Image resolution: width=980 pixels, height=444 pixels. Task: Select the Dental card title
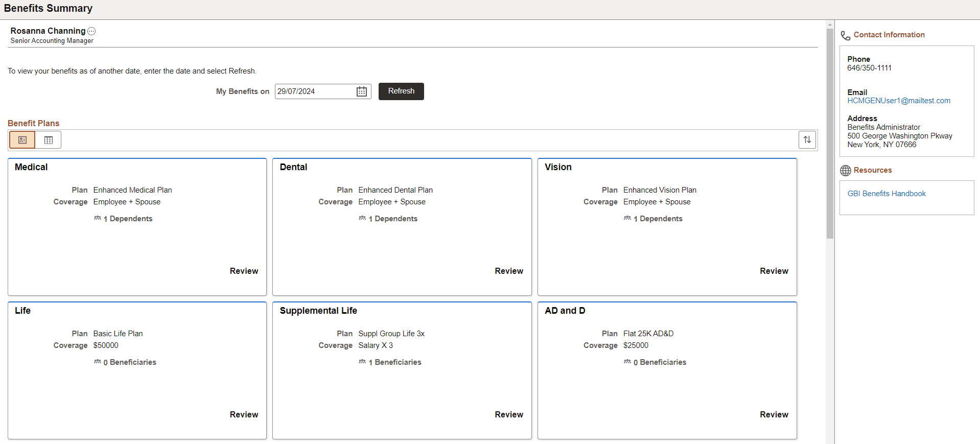click(293, 167)
